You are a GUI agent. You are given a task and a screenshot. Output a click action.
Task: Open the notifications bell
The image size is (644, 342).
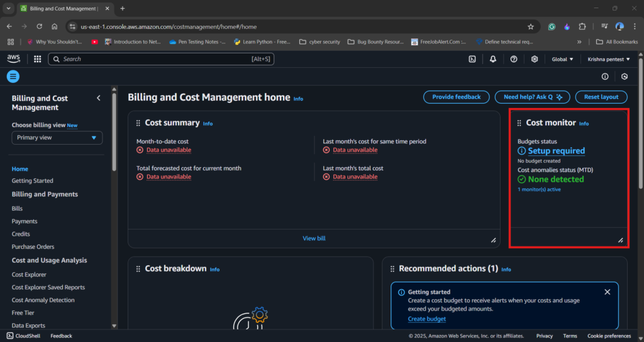[493, 59]
